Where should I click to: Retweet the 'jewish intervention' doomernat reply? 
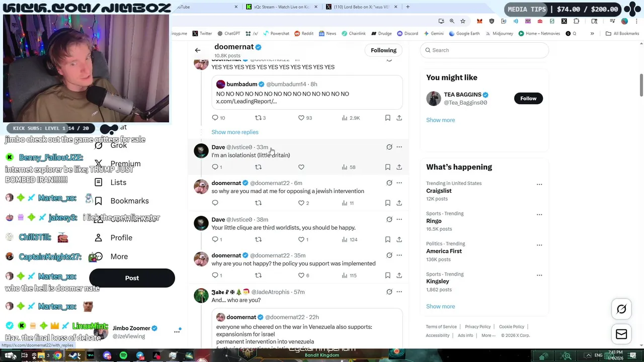point(258,203)
